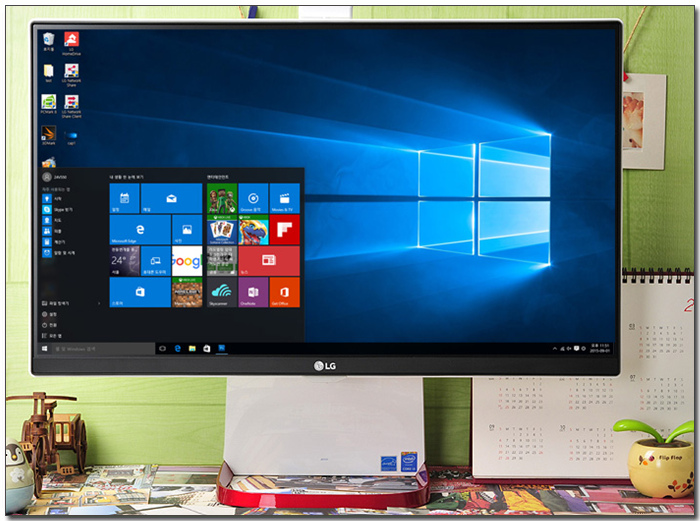
Task: Launch the 3DMark desktop shortcut
Action: coord(48,135)
